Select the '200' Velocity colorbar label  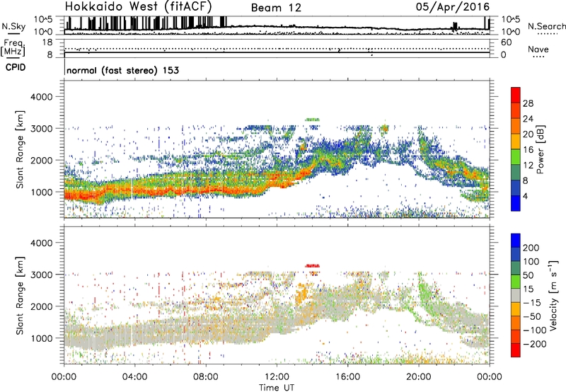pyautogui.click(x=531, y=248)
